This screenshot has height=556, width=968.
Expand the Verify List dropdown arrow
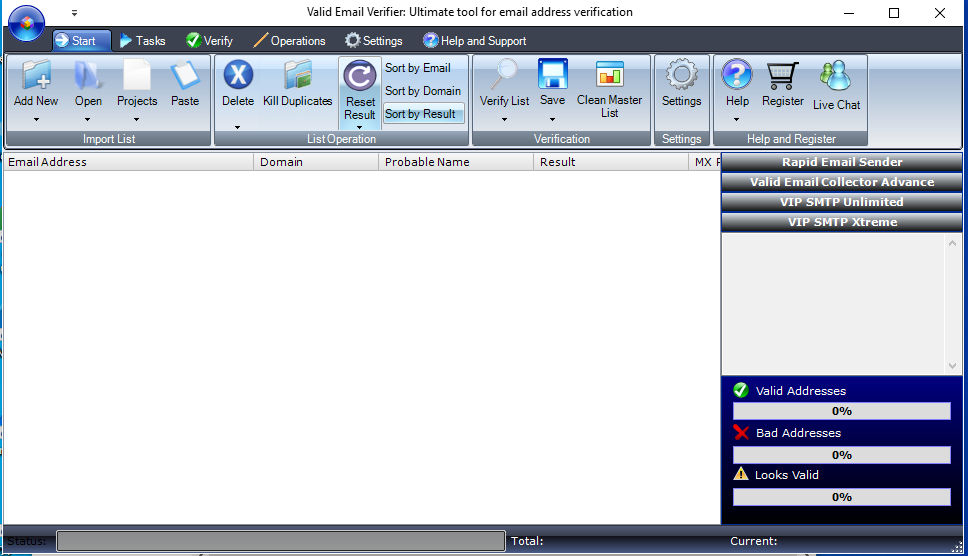point(504,120)
